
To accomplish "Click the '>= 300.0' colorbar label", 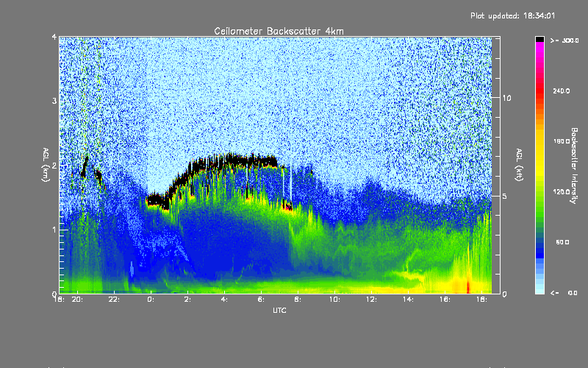I will click(x=564, y=40).
